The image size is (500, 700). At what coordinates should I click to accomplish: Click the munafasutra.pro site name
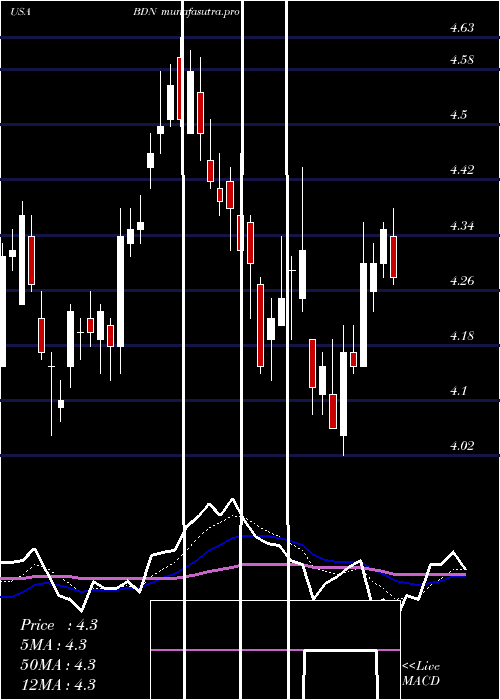(200, 12)
